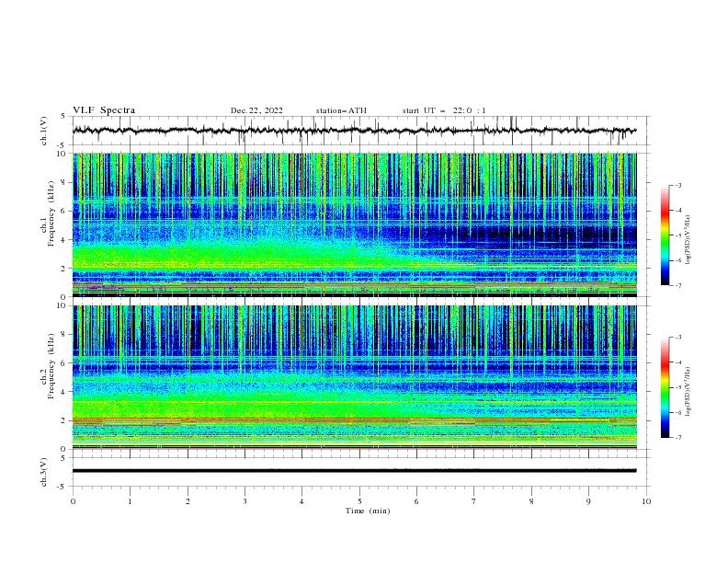The image size is (728, 563).
Task: Click the ch.3 voltage waveform trace
Action: tap(354, 471)
